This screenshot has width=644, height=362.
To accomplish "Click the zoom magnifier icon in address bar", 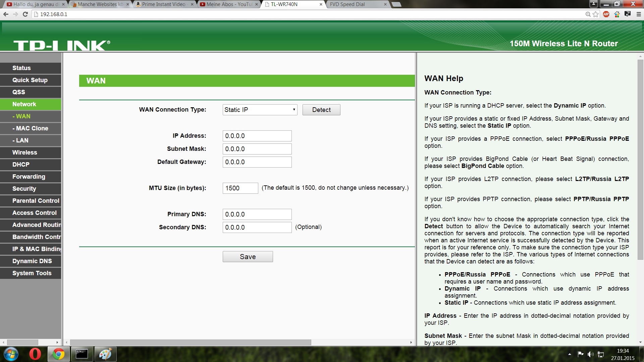I will (x=588, y=14).
